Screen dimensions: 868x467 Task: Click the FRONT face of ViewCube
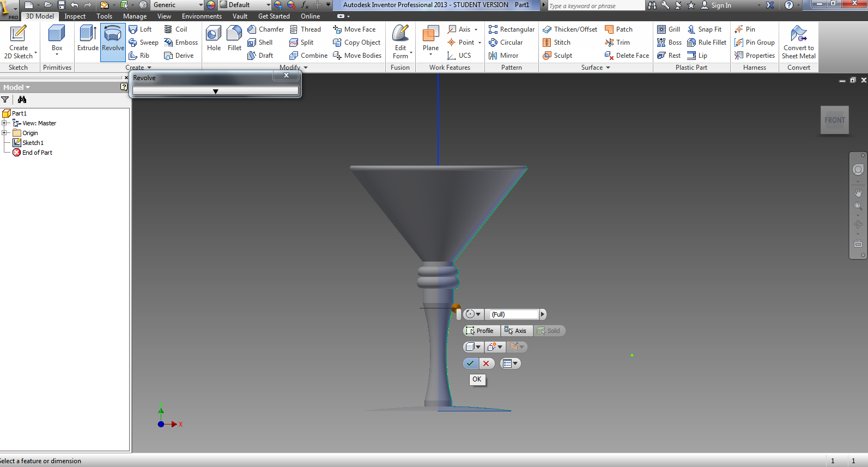(835, 120)
